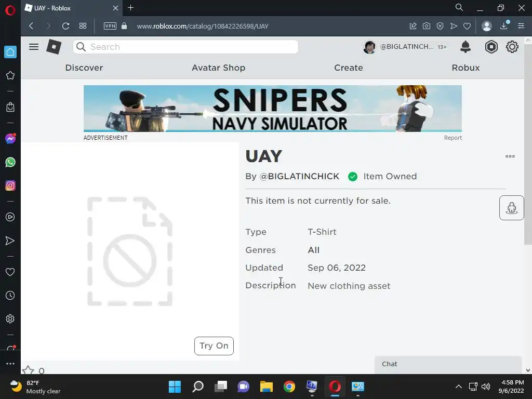
Task: Open the taskbar volume control
Action: (x=486, y=387)
